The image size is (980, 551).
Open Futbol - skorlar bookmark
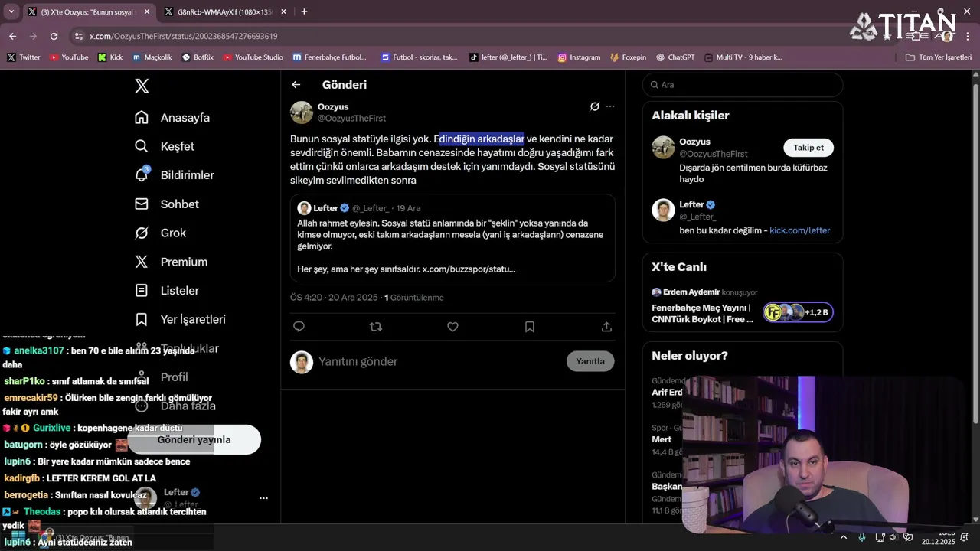click(x=419, y=57)
